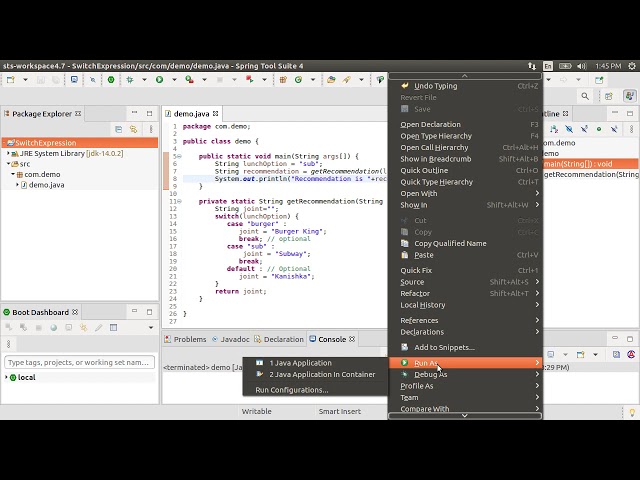Screen dimensions: 640x480
Task: Open the Debug As submenu
Action: (x=465, y=374)
